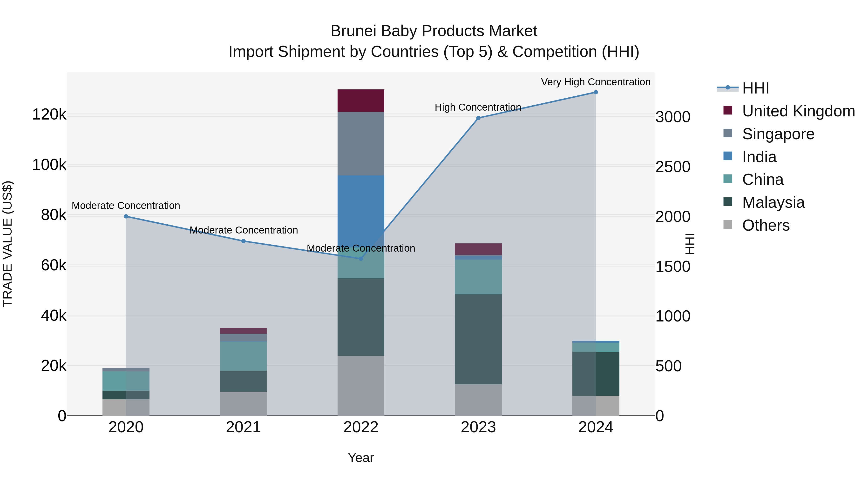The width and height of the screenshot is (868, 488).
Task: Click the 2021 HHI data point
Action: click(x=244, y=241)
